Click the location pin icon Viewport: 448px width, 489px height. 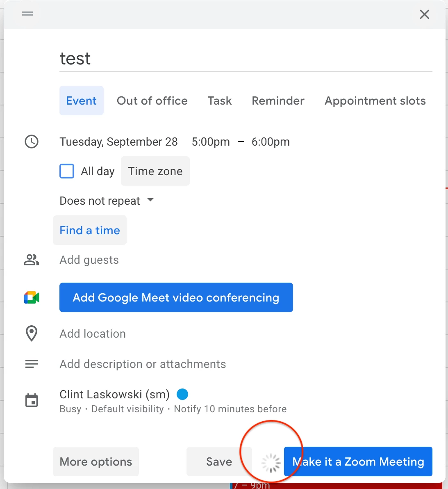pyautogui.click(x=32, y=334)
